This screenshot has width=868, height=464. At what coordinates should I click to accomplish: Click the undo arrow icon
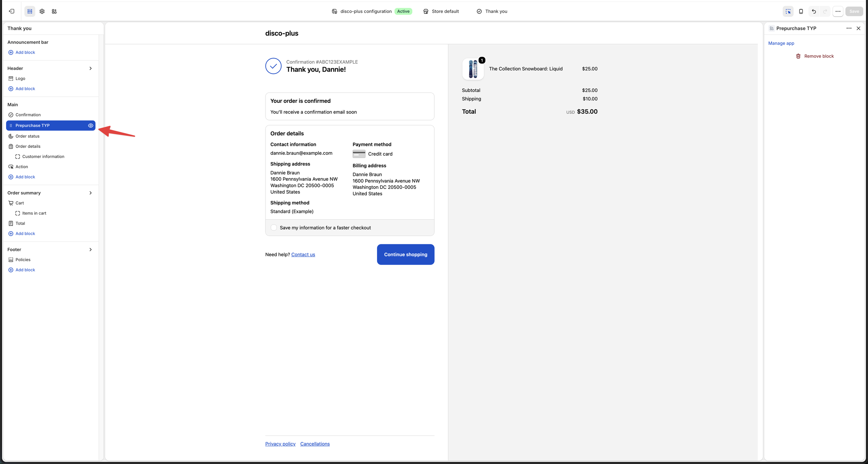pos(814,11)
